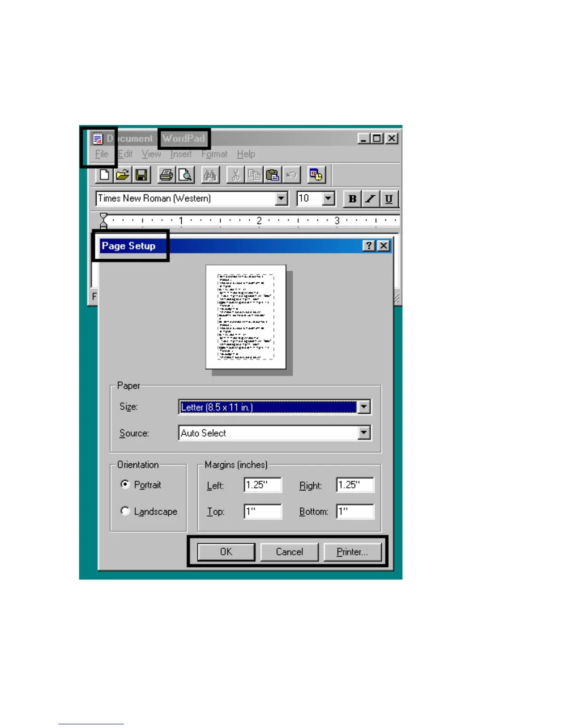Click the Right margin input field

tap(356, 484)
